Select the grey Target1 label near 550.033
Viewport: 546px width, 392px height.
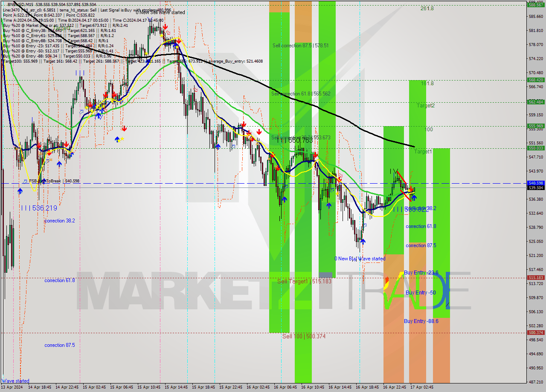pyautogui.click(x=423, y=152)
